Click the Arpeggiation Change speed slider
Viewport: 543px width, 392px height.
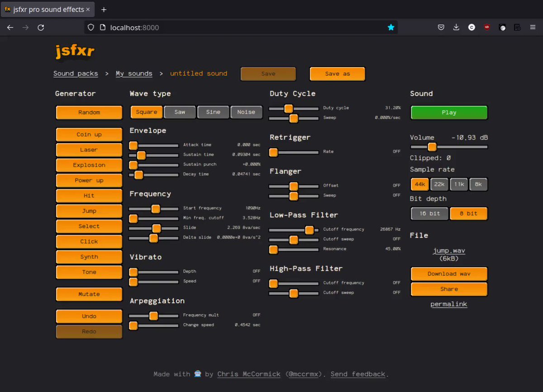[x=154, y=325]
